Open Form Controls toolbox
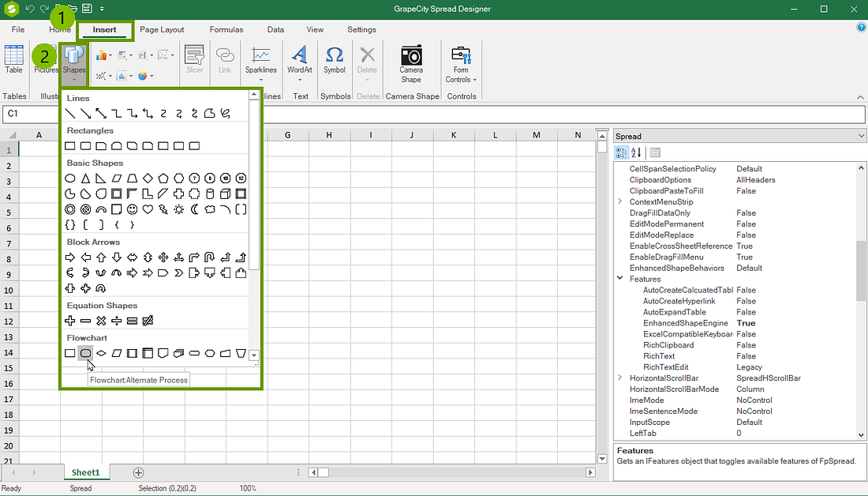Viewport: 868px width, 496px height. 461,63
